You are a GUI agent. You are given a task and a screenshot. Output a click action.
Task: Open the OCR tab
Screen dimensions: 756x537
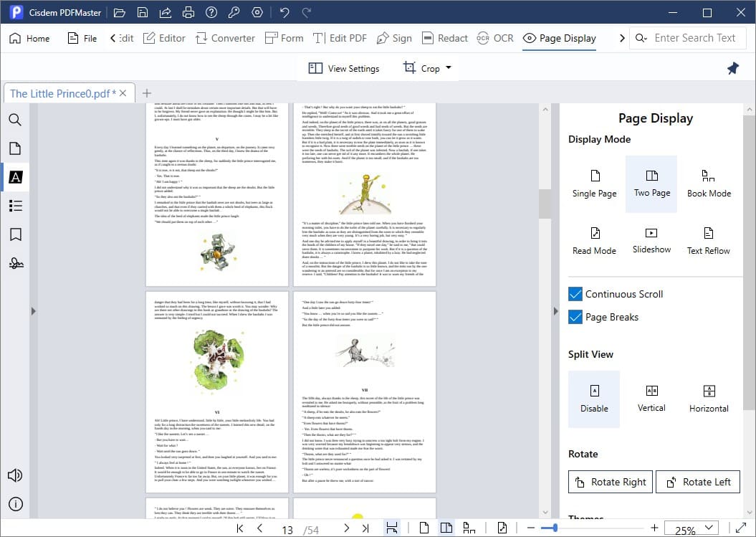[495, 38]
